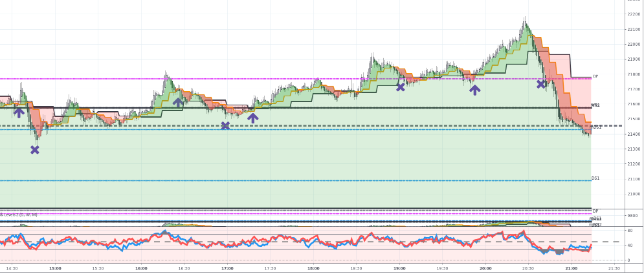Click the 0 oscillator axis label

click(x=628, y=260)
